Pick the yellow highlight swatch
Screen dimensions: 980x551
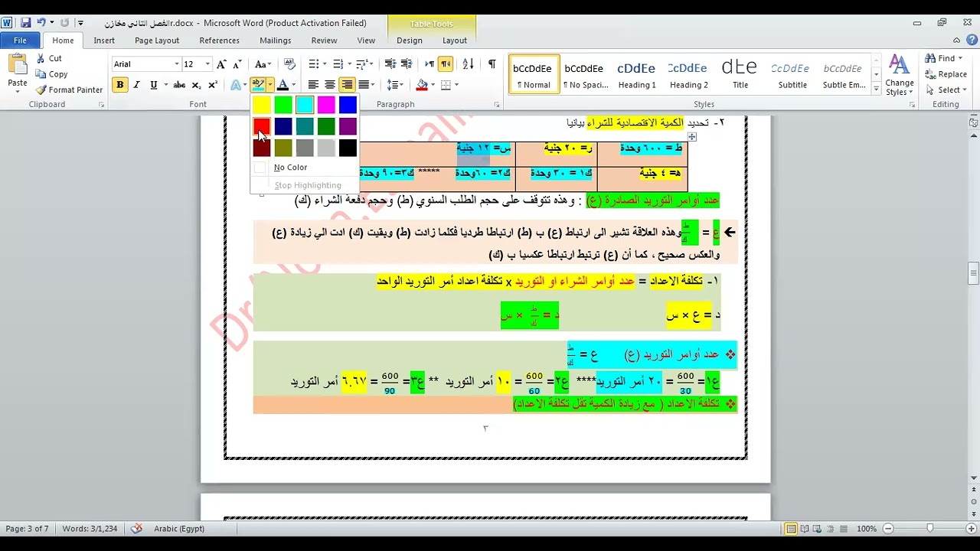point(262,105)
